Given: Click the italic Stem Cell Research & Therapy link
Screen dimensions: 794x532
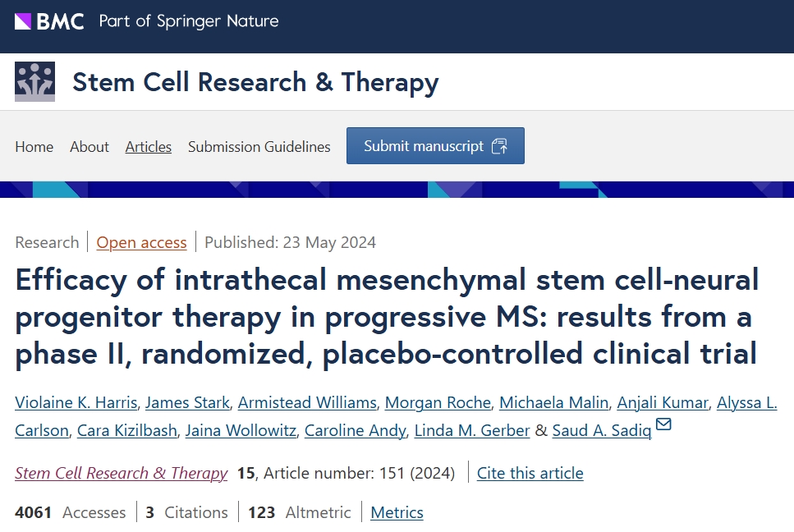Looking at the screenshot, I should [122, 474].
